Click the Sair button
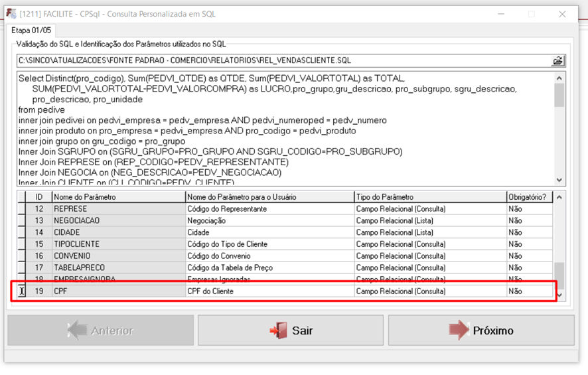This screenshot has width=588, height=375. pos(291,330)
